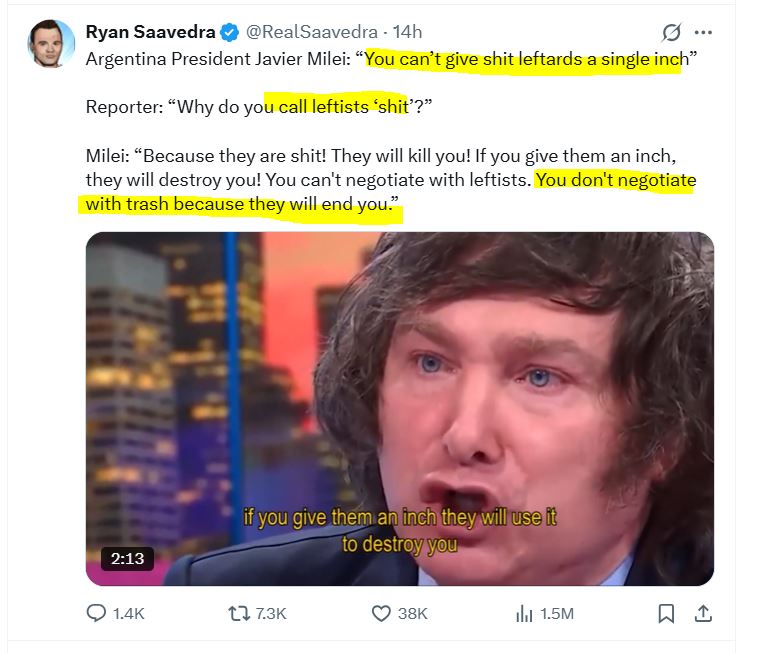The height and width of the screenshot is (653, 762).
Task: Click the Grok explain-post icon
Action: pyautogui.click(x=672, y=33)
